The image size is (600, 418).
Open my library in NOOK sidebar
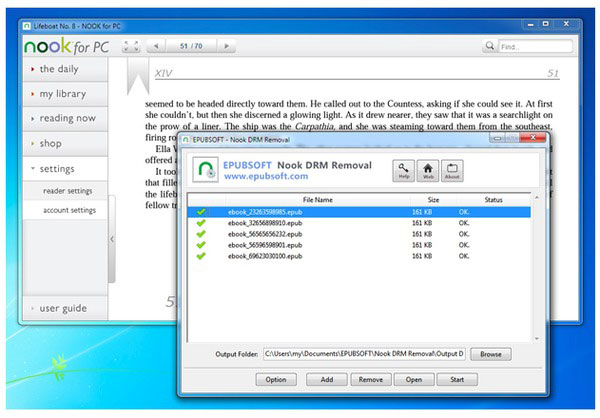pos(65,94)
